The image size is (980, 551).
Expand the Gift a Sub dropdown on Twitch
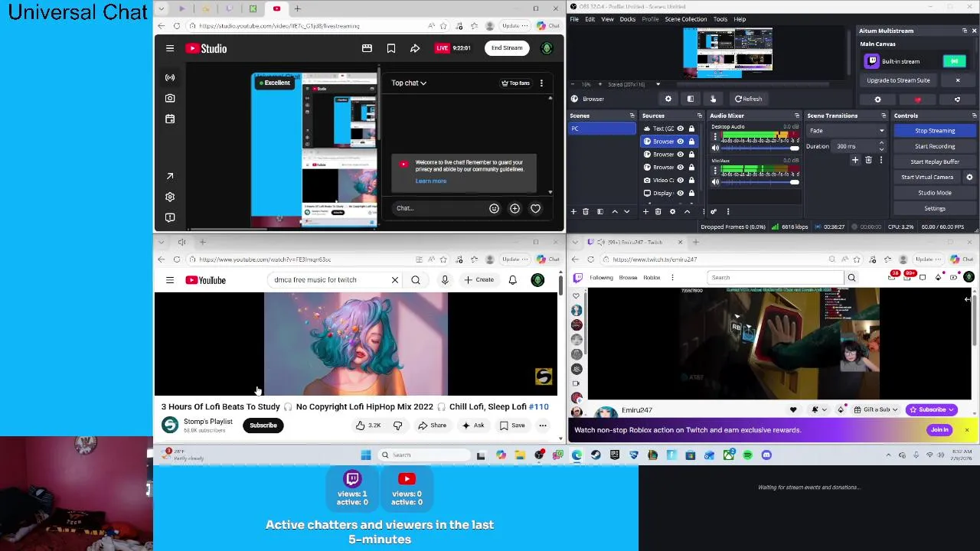click(896, 409)
